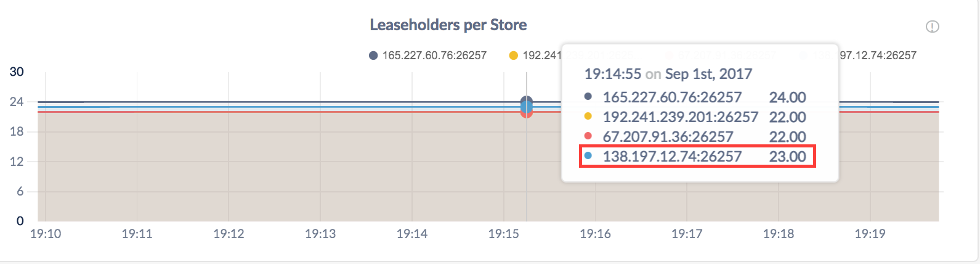
Task: Click the Leaseholders per Store title
Action: [448, 25]
